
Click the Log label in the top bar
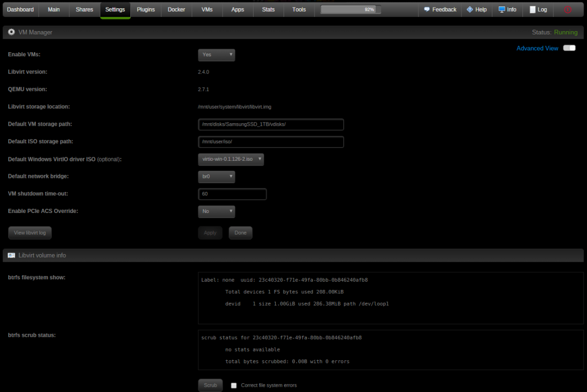click(542, 10)
